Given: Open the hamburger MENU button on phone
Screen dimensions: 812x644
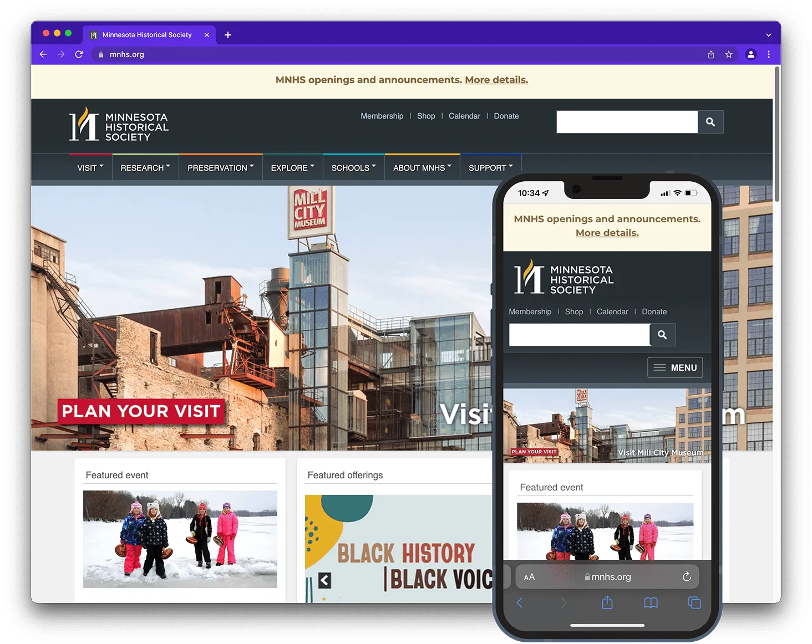Looking at the screenshot, I should pos(675,367).
